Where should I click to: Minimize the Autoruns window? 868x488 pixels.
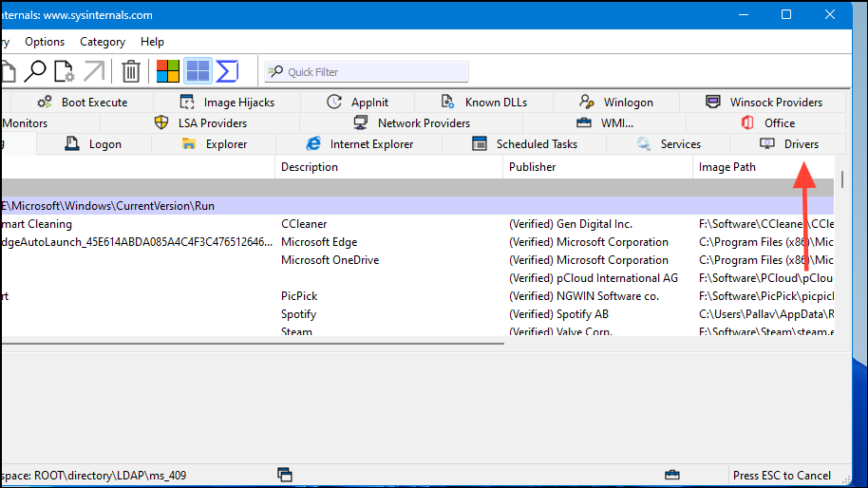click(744, 15)
